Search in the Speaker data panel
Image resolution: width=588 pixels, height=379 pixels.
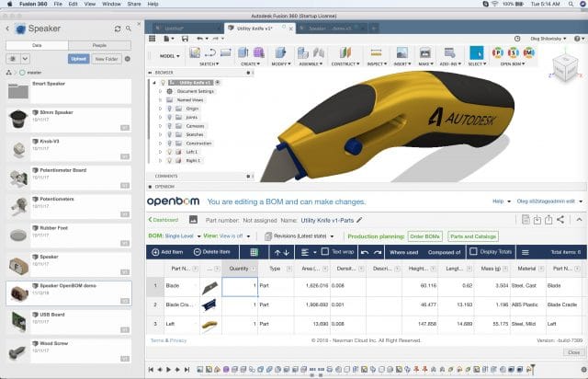point(129,29)
